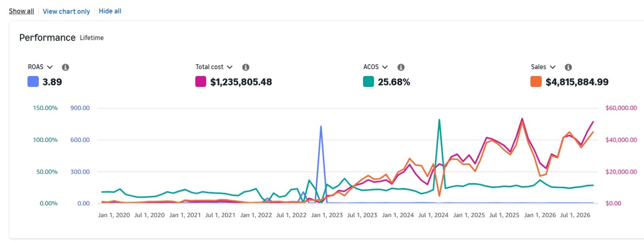Open the Sales info icon
The width and height of the screenshot is (644, 243).
point(568,67)
